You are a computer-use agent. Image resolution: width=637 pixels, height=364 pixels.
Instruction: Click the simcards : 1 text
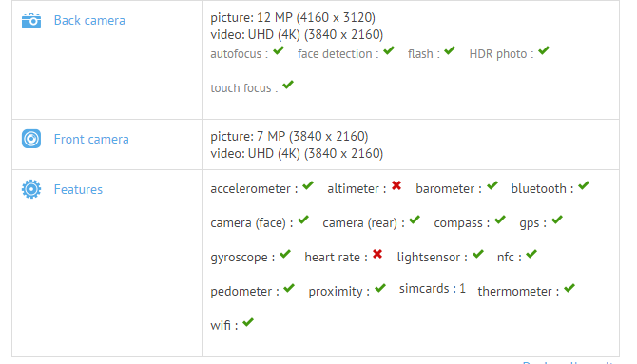click(433, 288)
